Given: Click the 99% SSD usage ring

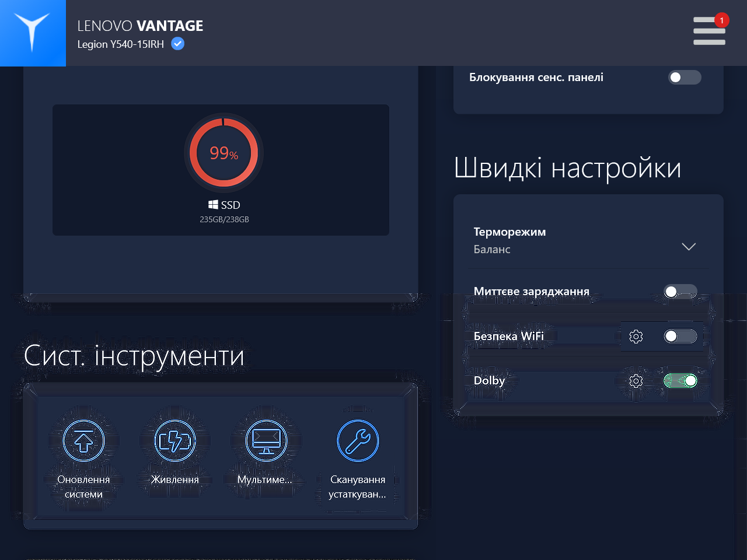Looking at the screenshot, I should coord(224,153).
